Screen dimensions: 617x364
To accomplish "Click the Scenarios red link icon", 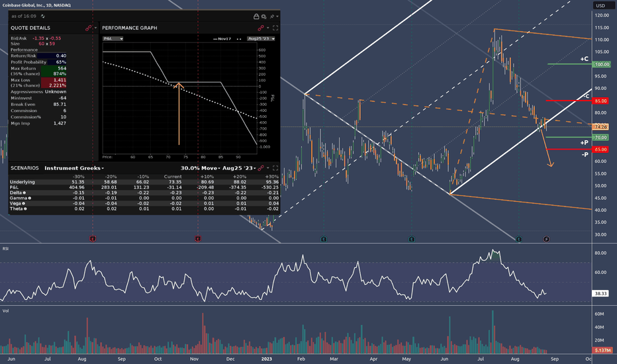I will click(x=260, y=168).
